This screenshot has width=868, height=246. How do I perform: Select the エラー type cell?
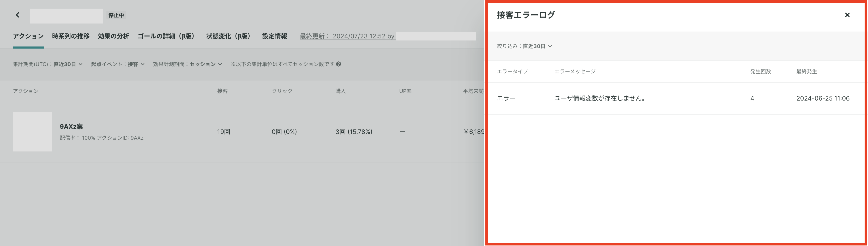tap(506, 98)
